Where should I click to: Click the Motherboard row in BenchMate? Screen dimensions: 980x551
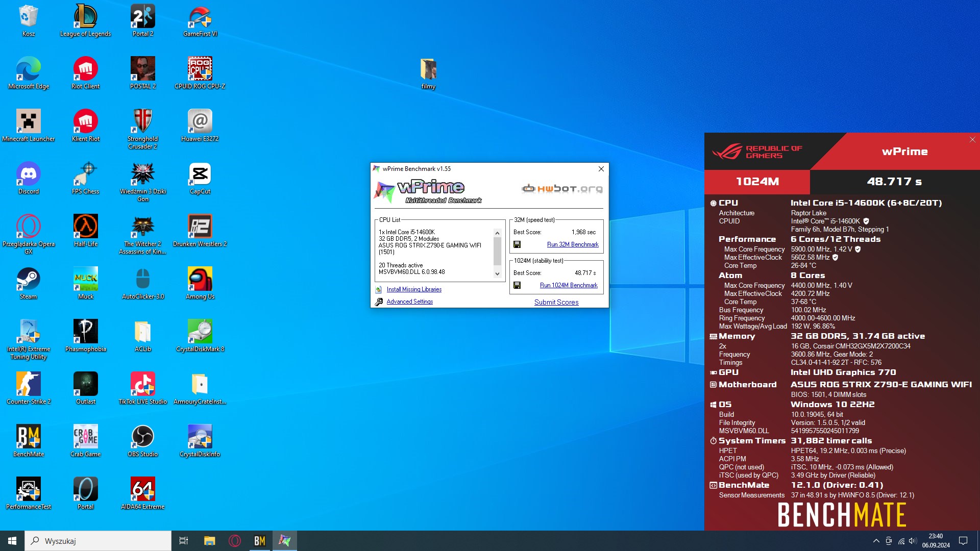tap(842, 385)
